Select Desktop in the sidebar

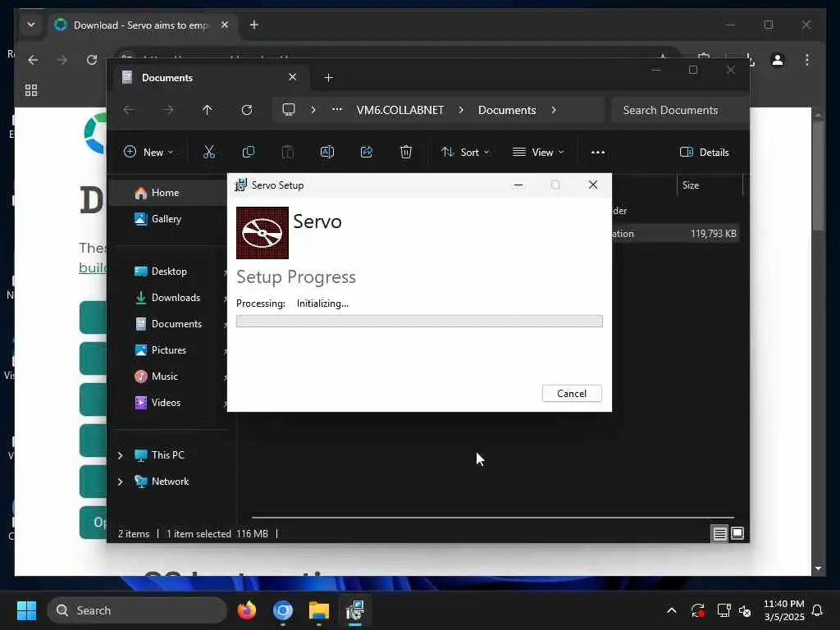pos(169,272)
